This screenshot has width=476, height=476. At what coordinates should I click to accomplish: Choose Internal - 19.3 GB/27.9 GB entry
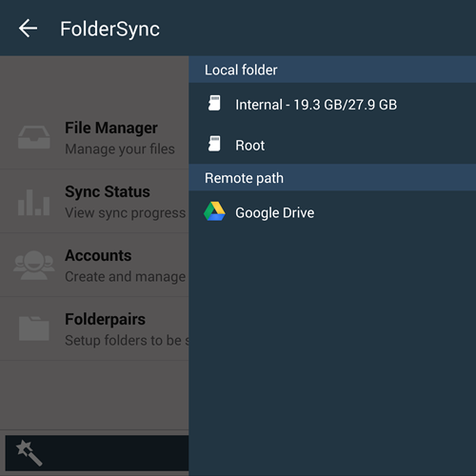[332, 104]
